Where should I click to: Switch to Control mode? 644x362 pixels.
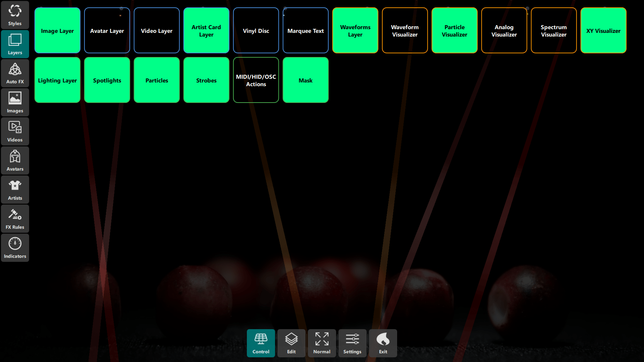(x=261, y=343)
